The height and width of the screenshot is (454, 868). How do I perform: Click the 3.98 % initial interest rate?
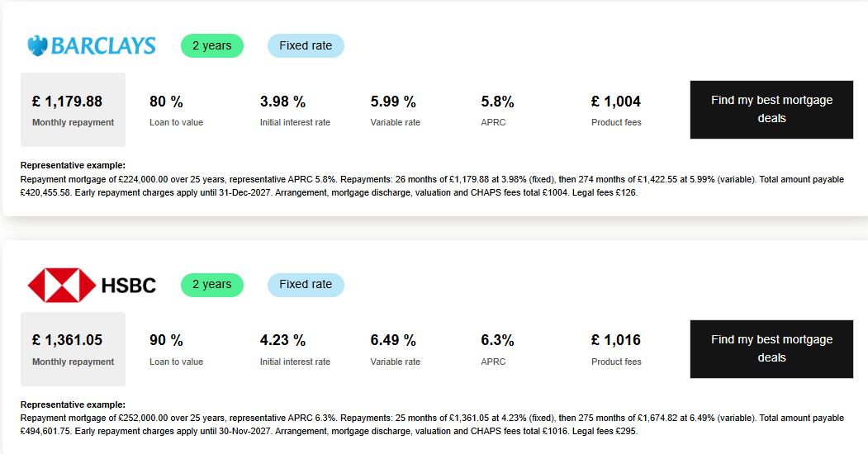coord(282,102)
